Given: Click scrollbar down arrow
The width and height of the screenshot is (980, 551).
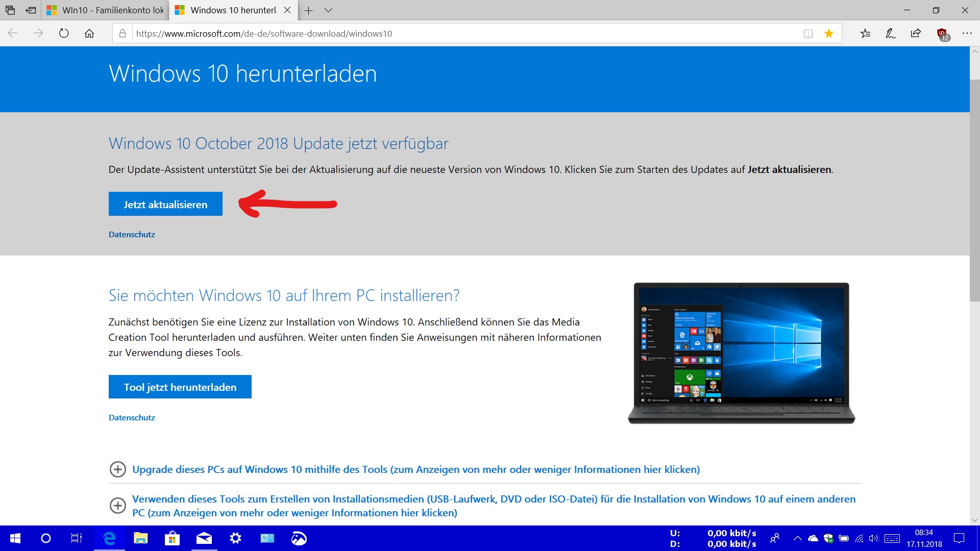Looking at the screenshot, I should coord(974,520).
